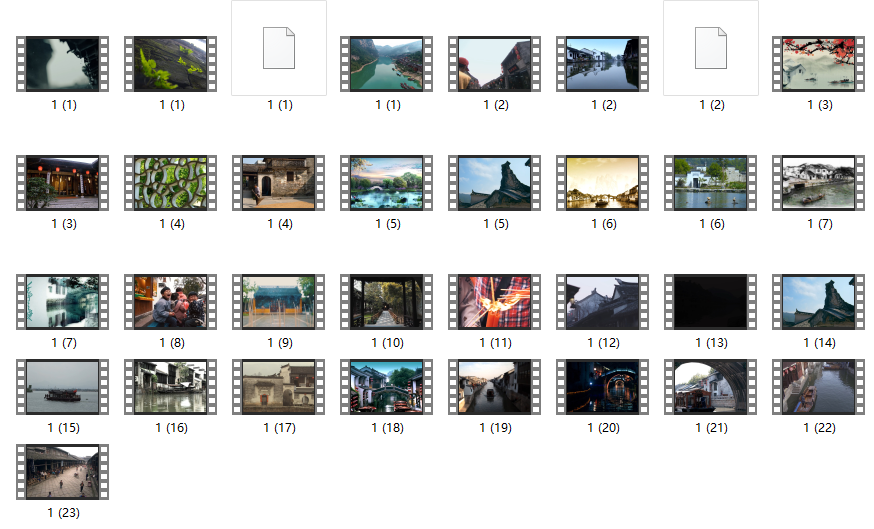Open the green river gorge video 1 (1)
This screenshot has height=529, width=874.
386,64
